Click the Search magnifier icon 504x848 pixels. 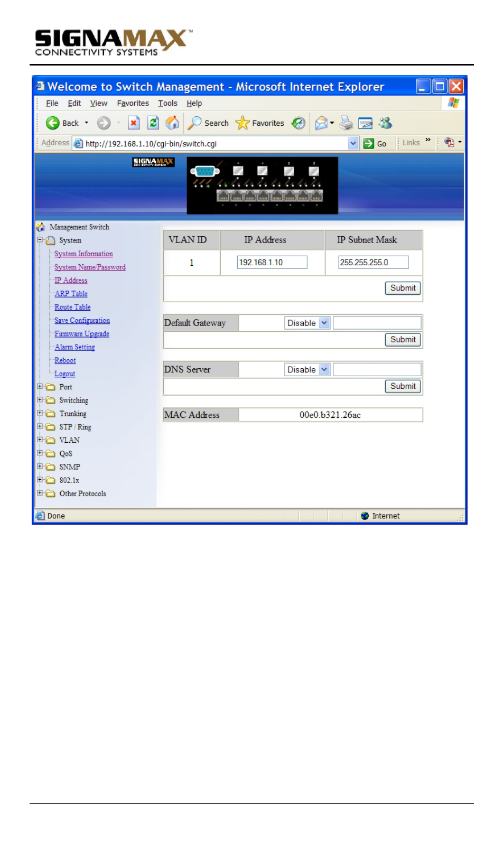click(x=195, y=123)
